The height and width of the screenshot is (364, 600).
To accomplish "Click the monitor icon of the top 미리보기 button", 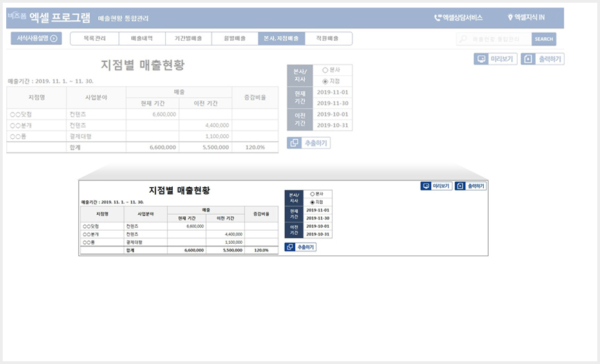I will (x=481, y=59).
